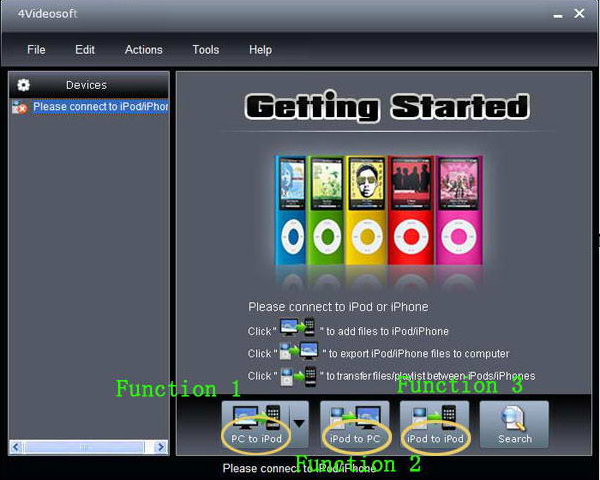The image size is (600, 480).
Task: Expand the PC to iPod dropdown arrow
Action: pyautogui.click(x=299, y=424)
